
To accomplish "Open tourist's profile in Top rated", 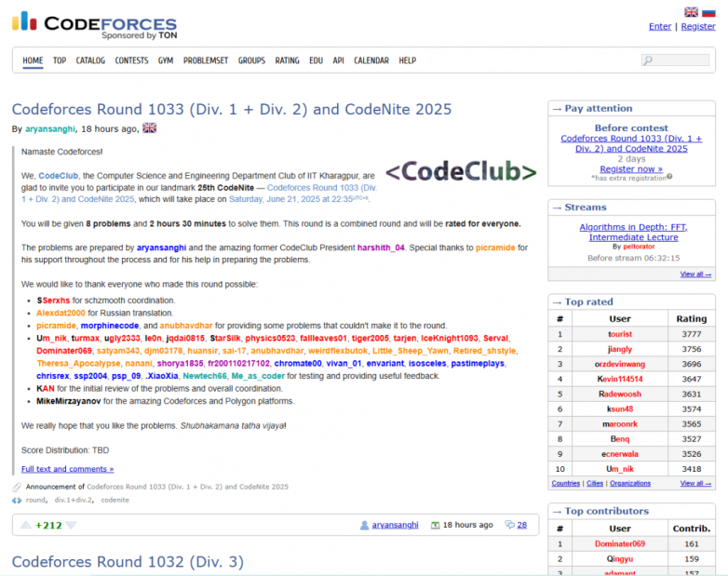I will [620, 333].
